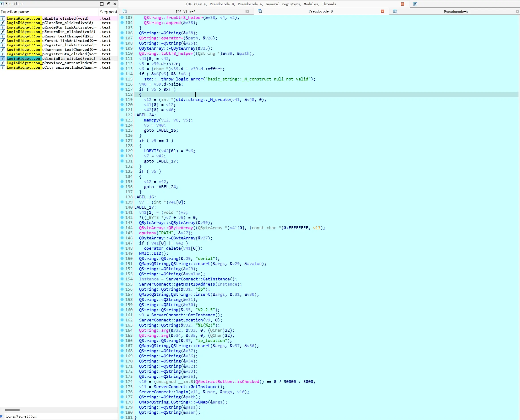Click ServerConnect::getHostIpAddress on line 155
The width and height of the screenshot is (520, 420).
point(177,284)
